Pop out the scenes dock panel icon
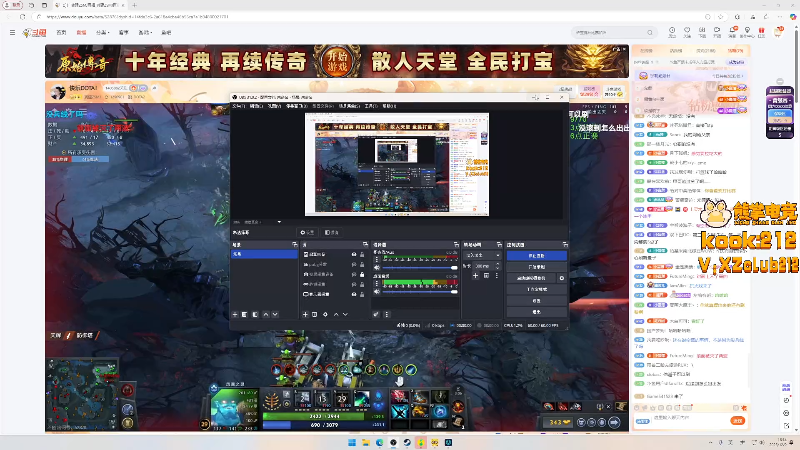Screen dimensions: 800x450 click(294, 244)
